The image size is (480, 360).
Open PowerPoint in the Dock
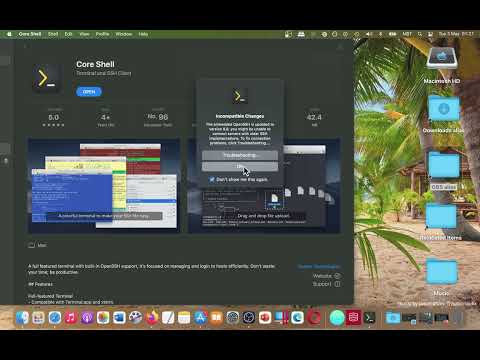[265, 318]
